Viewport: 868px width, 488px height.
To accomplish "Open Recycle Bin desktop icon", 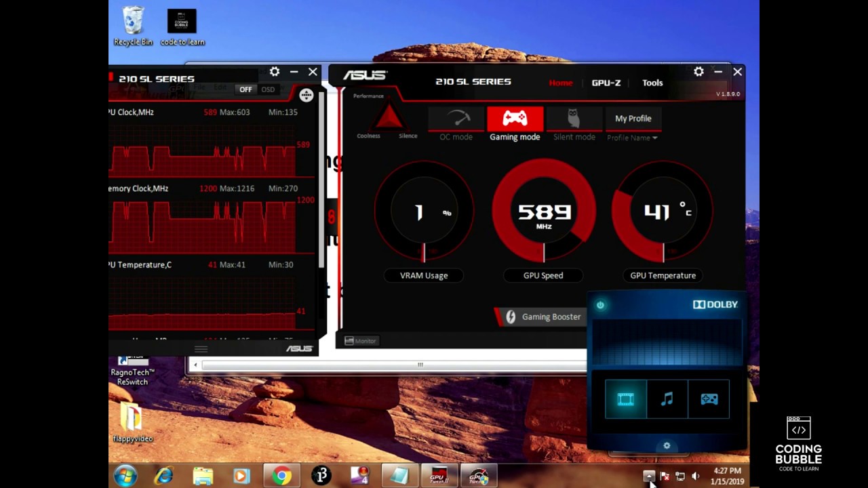I will click(x=133, y=26).
